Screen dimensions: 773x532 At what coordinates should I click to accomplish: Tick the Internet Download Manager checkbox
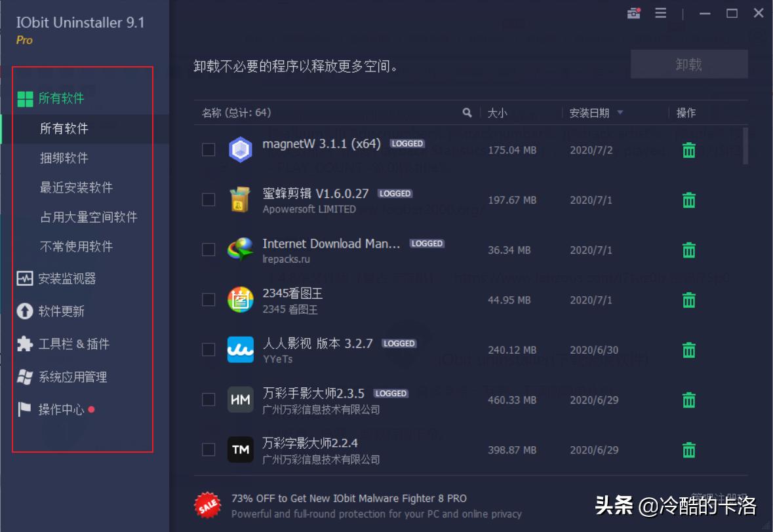[208, 250]
